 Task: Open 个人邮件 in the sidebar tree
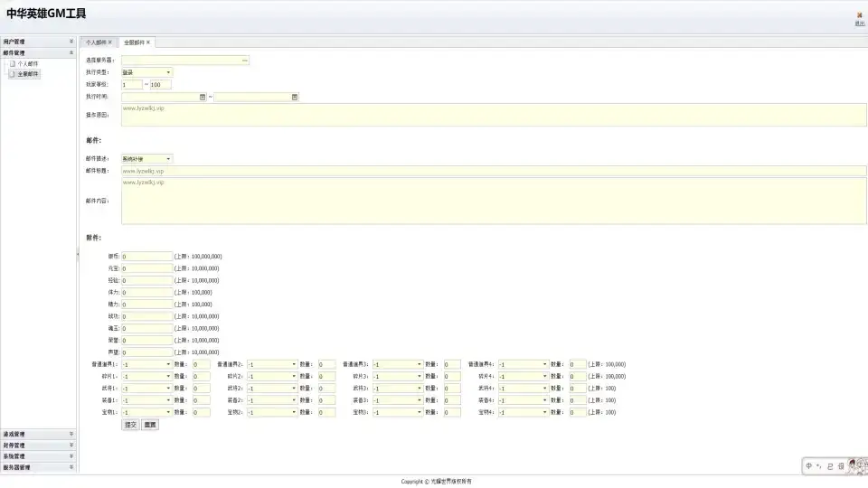pos(28,63)
